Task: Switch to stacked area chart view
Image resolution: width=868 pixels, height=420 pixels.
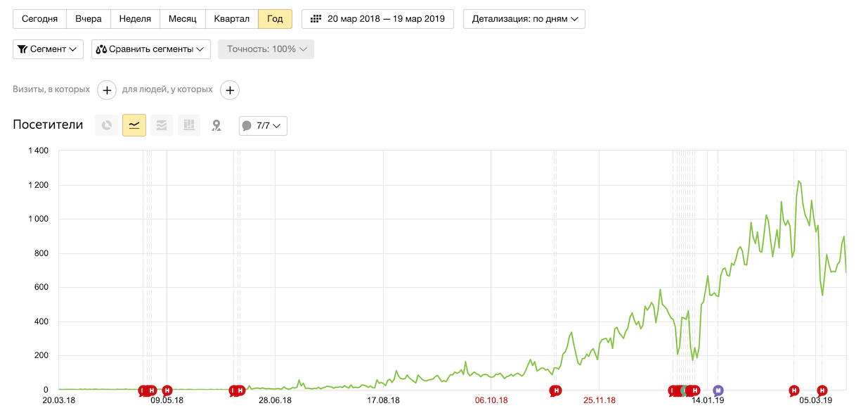Action: (162, 125)
